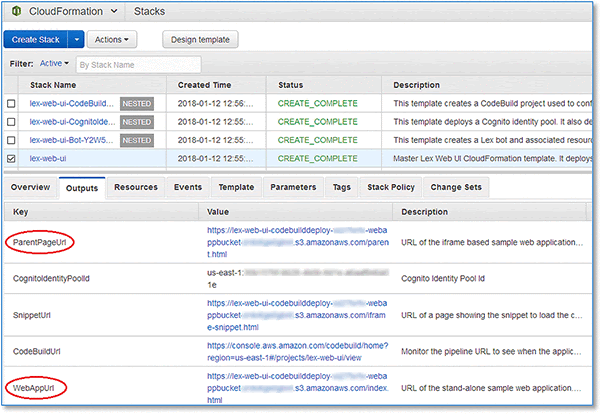The image size is (600, 415).
Task: Check the lex-web-ui-CognitoIde stack checkbox
Action: click(11, 122)
